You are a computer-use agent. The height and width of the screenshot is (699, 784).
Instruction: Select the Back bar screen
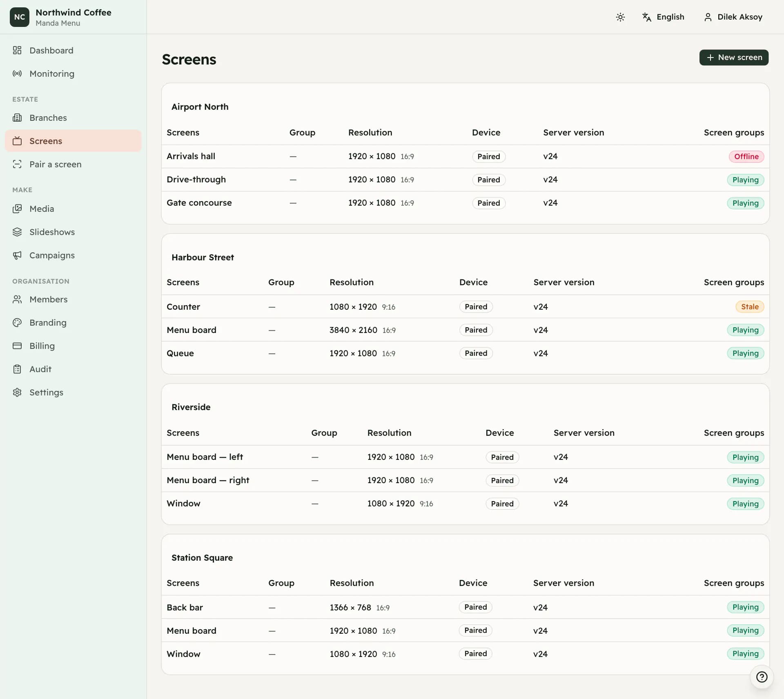point(185,608)
